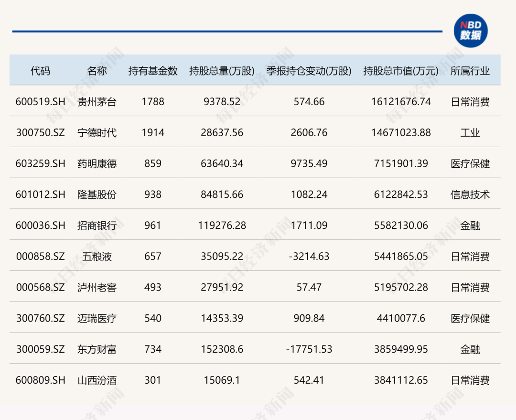This screenshot has width=516, height=420.
Task: Click stock code 000568.SZ
Action: coord(41,287)
